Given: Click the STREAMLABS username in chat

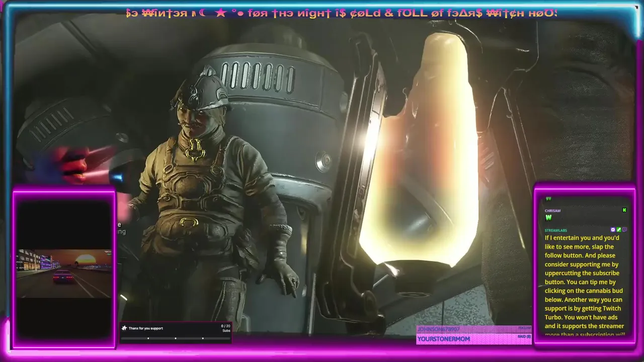Looking at the screenshot, I should 555,230.
